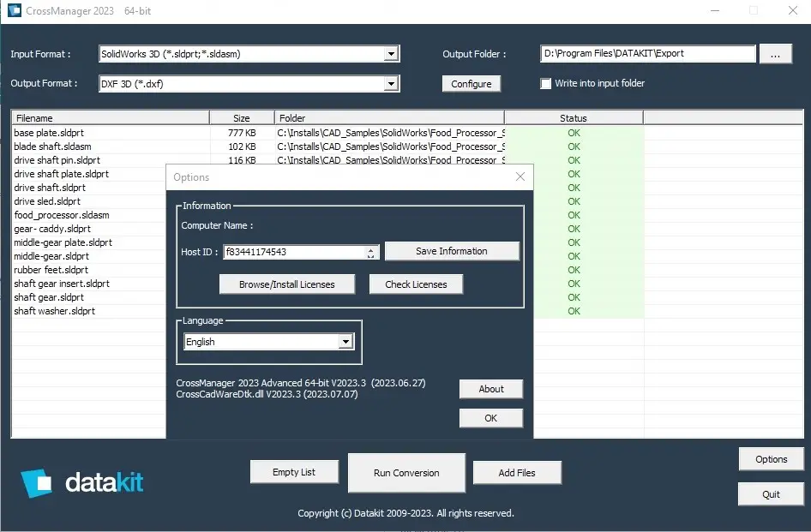This screenshot has height=532, width=811.
Task: Select rubber feet.sldprt file
Action: [x=51, y=270]
